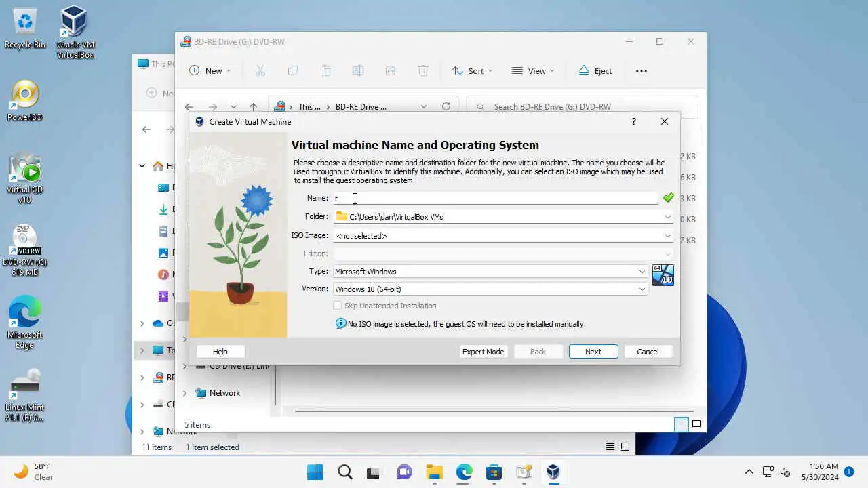868x488 pixels.
Task: Open Microsoft Edge from the taskbar
Action: point(464,472)
